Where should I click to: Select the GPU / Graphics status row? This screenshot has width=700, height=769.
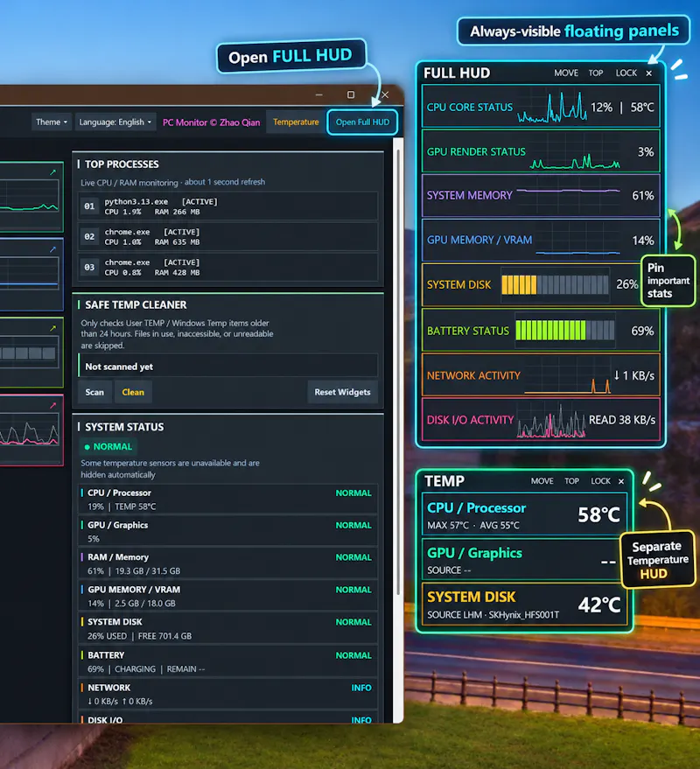(x=228, y=532)
